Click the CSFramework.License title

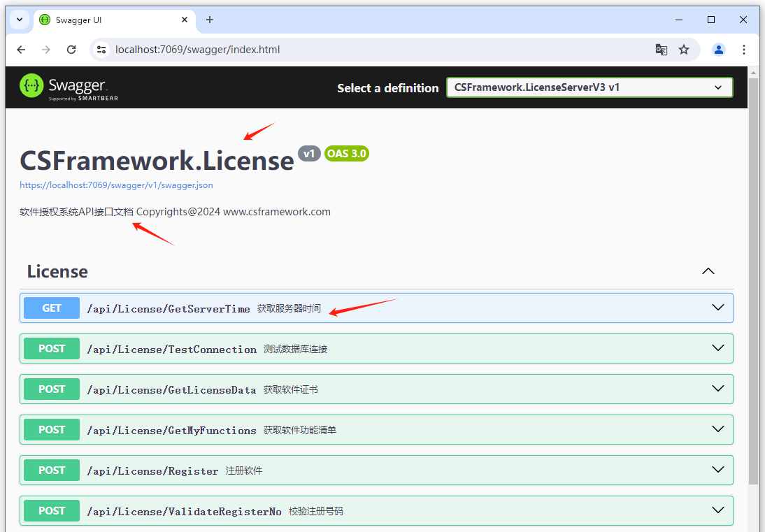point(157,160)
